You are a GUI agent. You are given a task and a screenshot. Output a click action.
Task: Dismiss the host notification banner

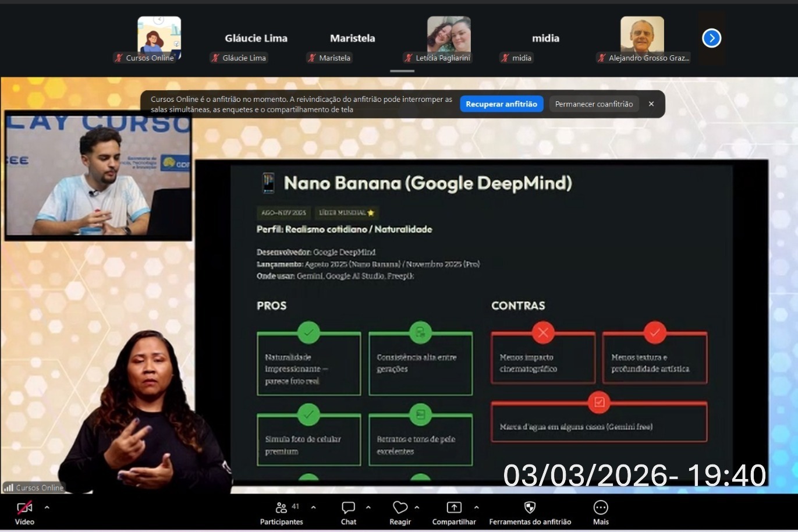tap(651, 104)
